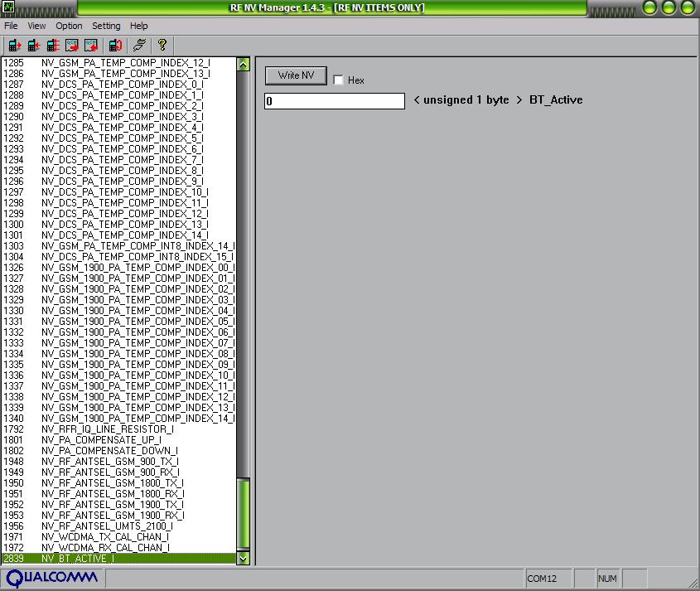Click the green scrollbar thumb
This screenshot has height=591, width=700.
pyautogui.click(x=243, y=514)
